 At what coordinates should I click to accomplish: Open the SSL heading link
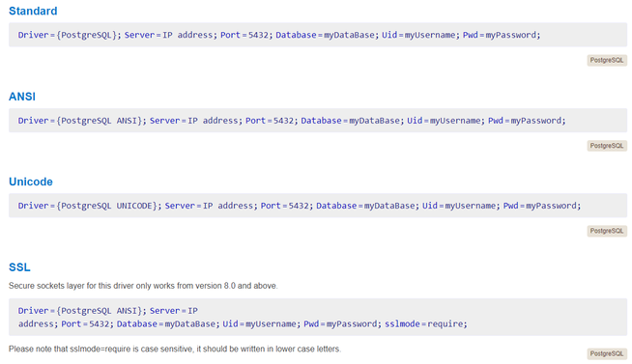(19, 266)
